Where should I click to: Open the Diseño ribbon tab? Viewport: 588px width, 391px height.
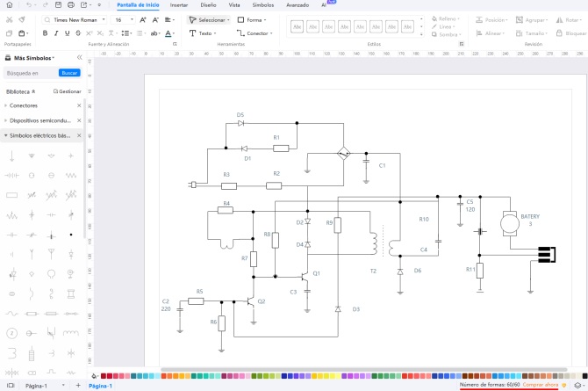[208, 5]
